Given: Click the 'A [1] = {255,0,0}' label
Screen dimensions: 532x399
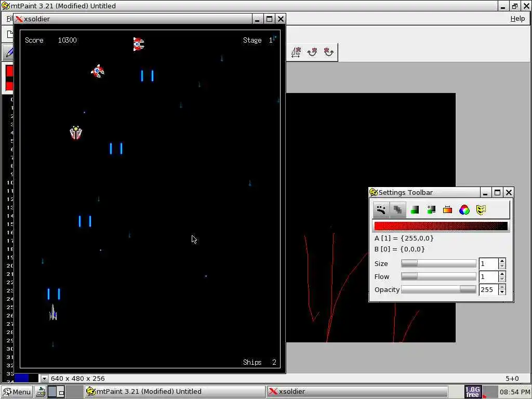Looking at the screenshot, I should 404,238.
